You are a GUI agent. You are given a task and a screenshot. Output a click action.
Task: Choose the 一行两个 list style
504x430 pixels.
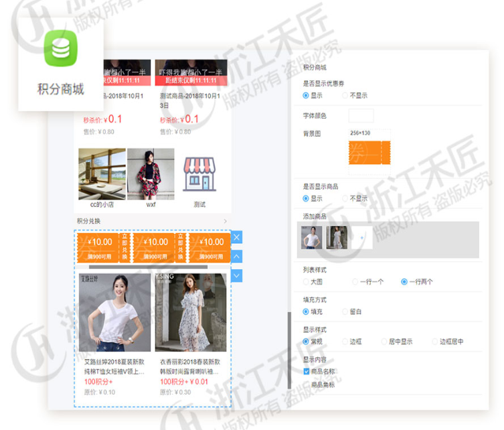(x=404, y=282)
